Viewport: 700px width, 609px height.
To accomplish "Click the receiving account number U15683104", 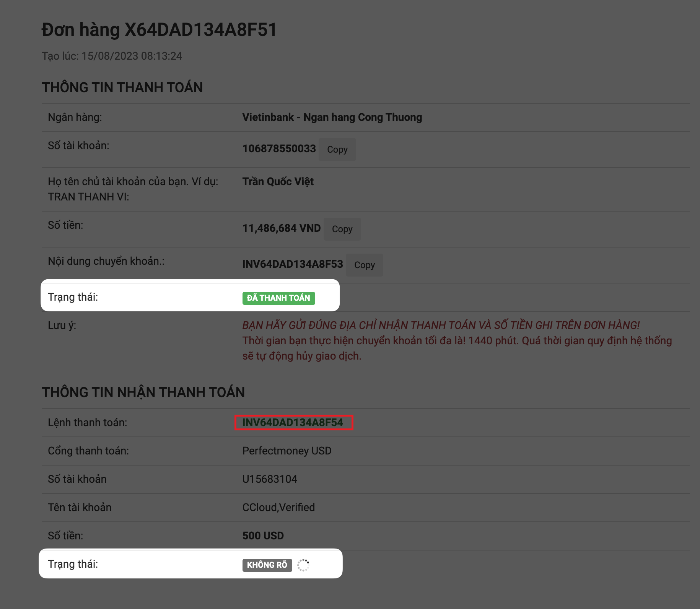I will pyautogui.click(x=270, y=479).
